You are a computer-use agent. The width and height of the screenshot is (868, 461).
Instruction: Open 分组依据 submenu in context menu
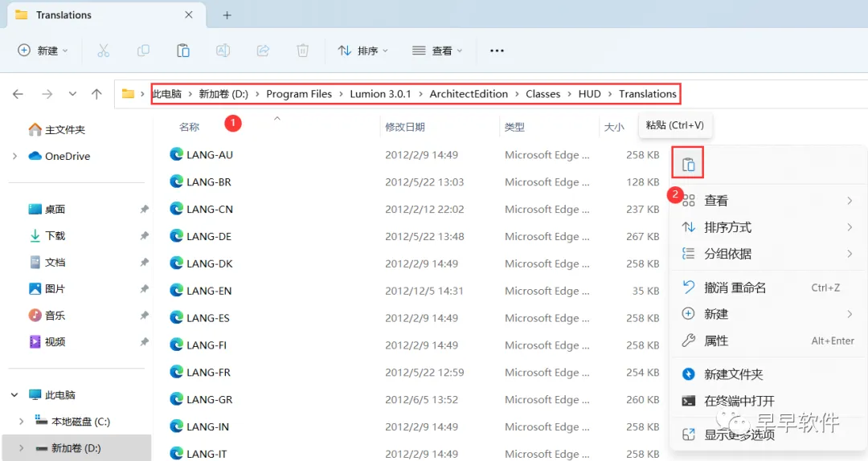point(768,254)
